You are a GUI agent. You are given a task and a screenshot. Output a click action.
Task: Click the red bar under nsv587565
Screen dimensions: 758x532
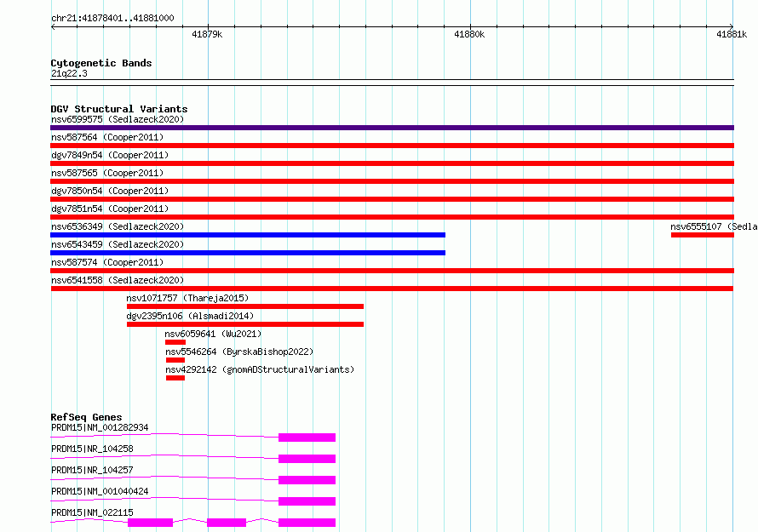392,181
